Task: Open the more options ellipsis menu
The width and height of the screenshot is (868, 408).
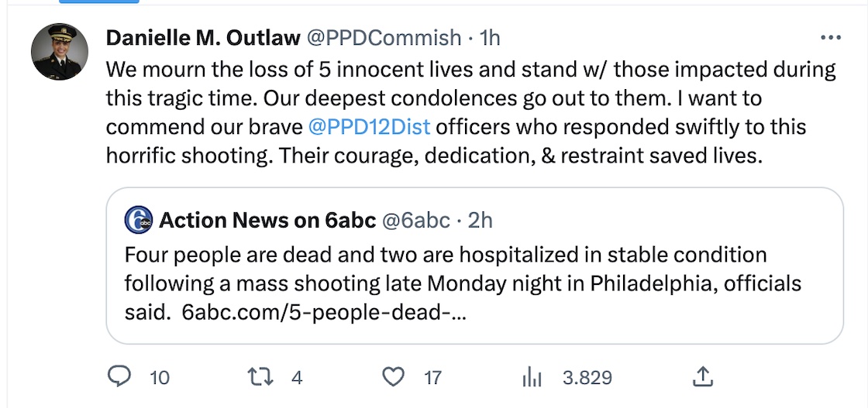Action: click(830, 38)
